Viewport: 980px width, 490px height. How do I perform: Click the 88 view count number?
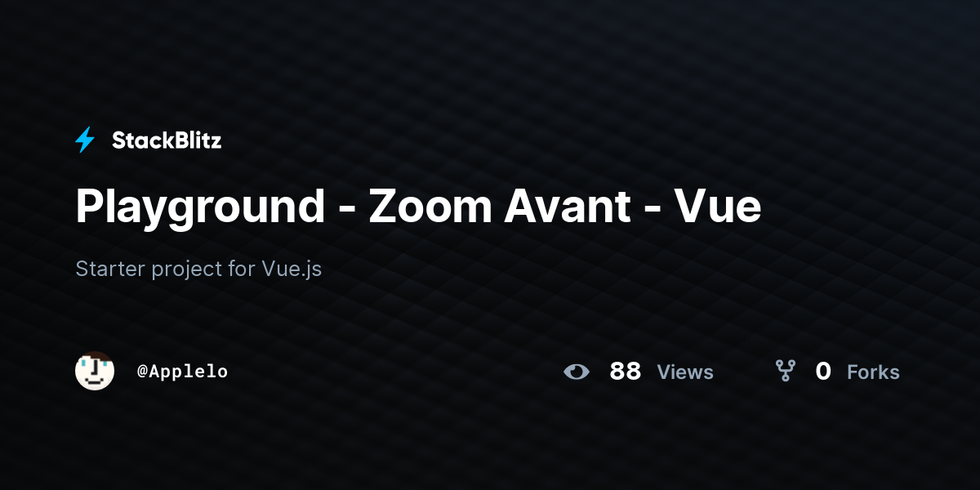coord(626,372)
